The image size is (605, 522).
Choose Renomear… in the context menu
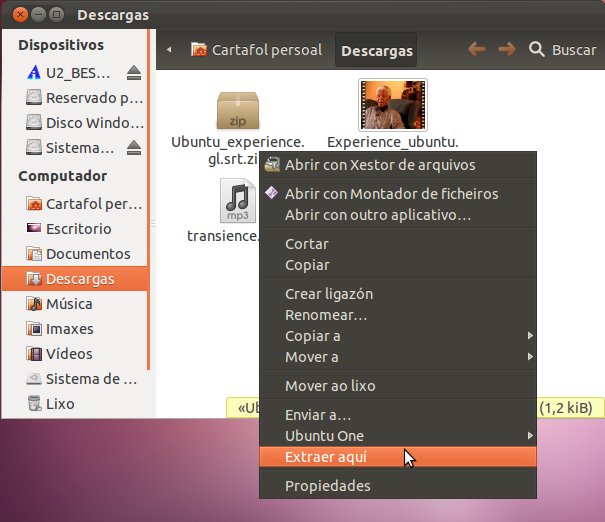[x=398, y=315]
